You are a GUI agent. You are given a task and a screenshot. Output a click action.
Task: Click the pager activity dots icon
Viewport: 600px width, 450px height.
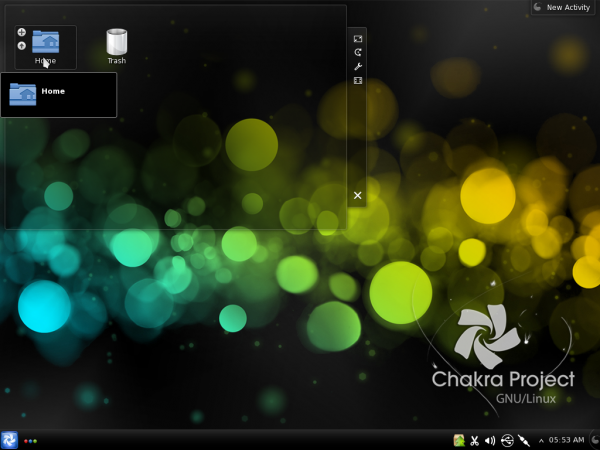[31, 441]
